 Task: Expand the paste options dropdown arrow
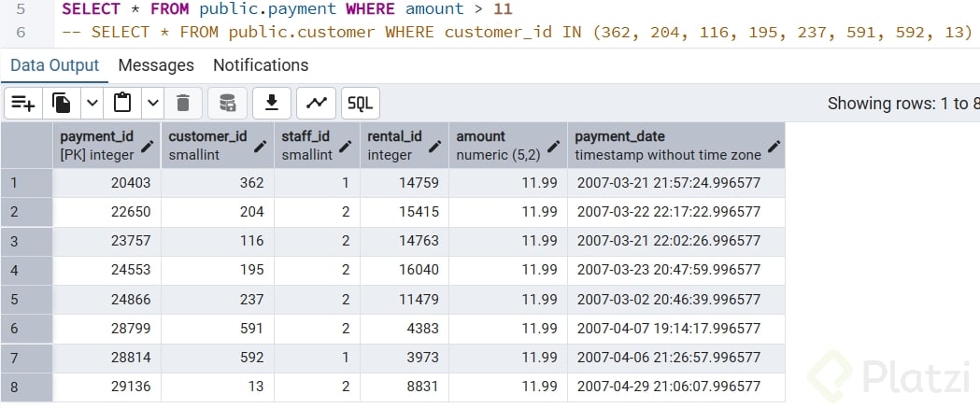coord(152,103)
